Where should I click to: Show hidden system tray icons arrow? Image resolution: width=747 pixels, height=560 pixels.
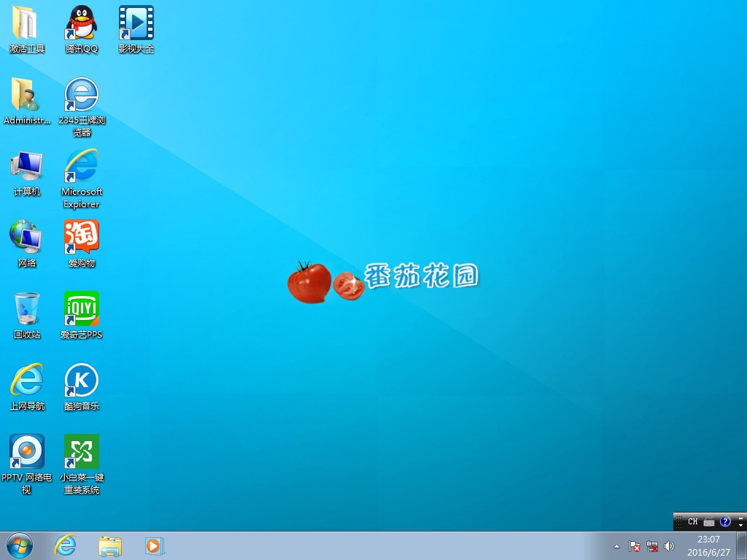(616, 546)
